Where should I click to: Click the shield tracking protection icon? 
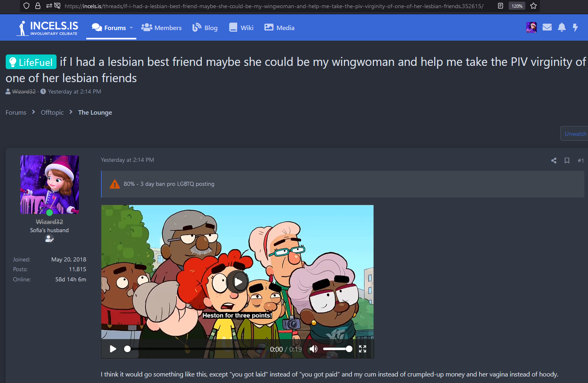click(26, 6)
